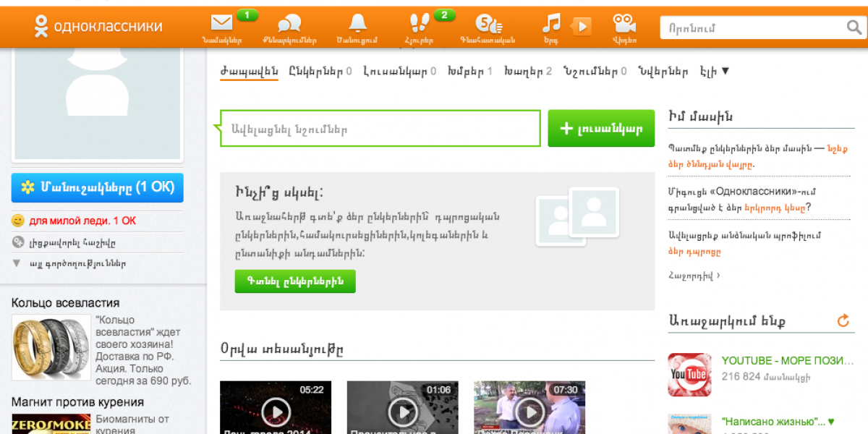Open messages envelope icon in top bar
The width and height of the screenshot is (868, 434).
click(222, 23)
